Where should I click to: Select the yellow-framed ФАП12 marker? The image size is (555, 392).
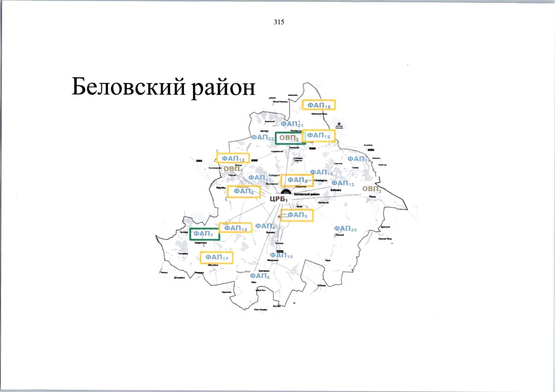point(233,158)
